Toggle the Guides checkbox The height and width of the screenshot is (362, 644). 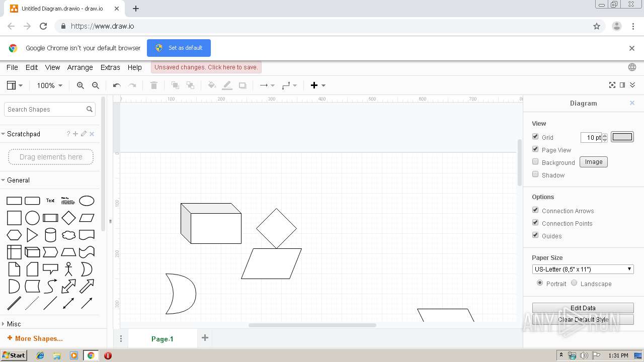(x=535, y=235)
